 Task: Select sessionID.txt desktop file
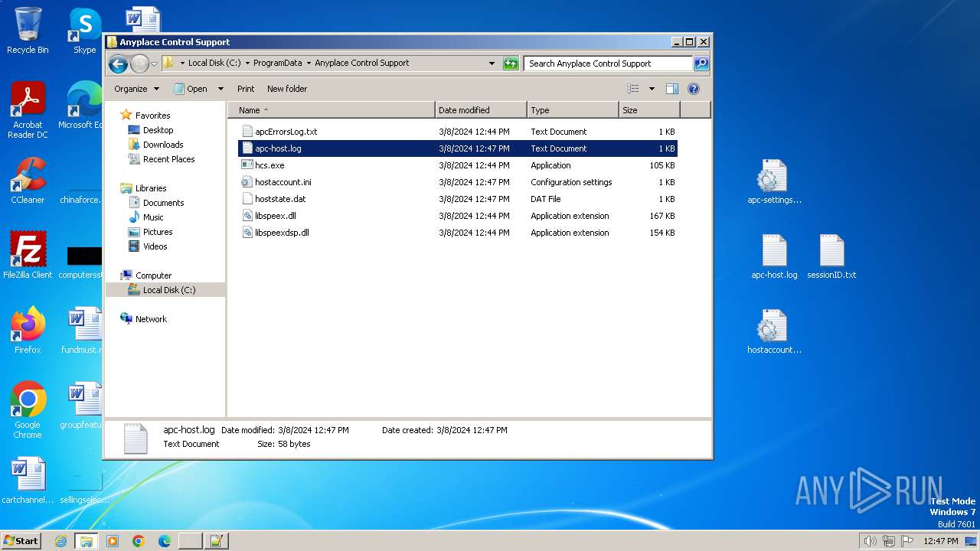[x=831, y=257]
